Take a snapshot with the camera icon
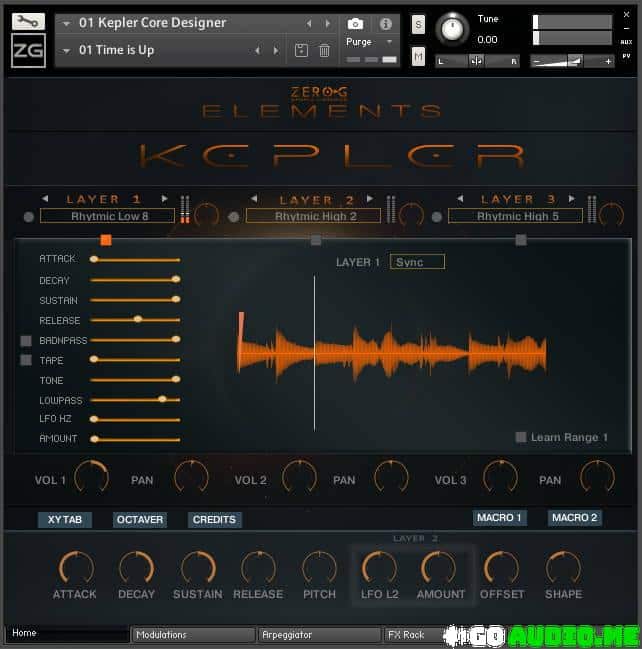The image size is (642, 649). coord(355,24)
